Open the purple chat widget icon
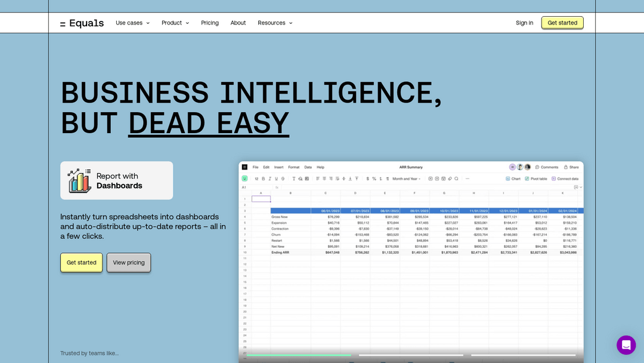644x363 pixels. 626,344
